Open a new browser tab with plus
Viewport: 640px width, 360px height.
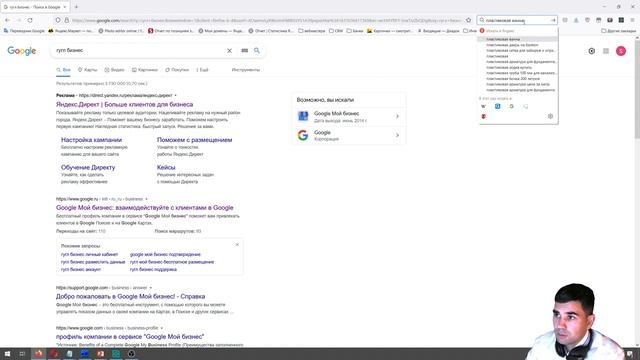(x=76, y=7)
